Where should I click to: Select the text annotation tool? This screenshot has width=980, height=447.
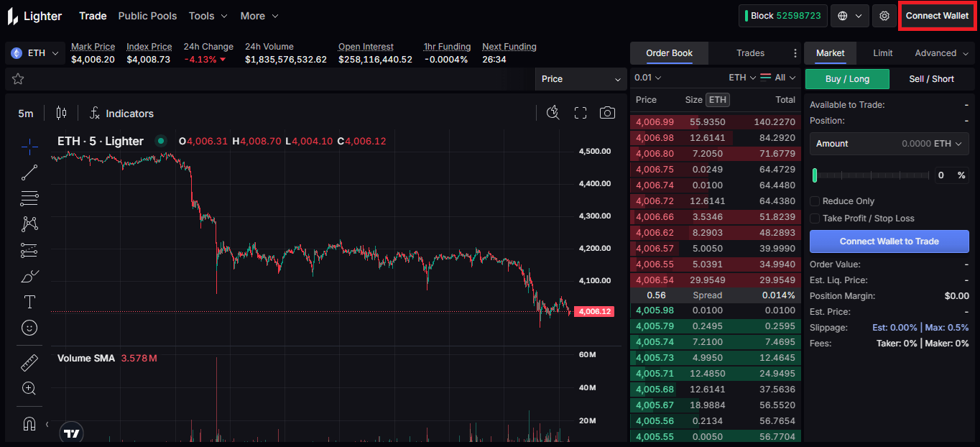tap(29, 302)
